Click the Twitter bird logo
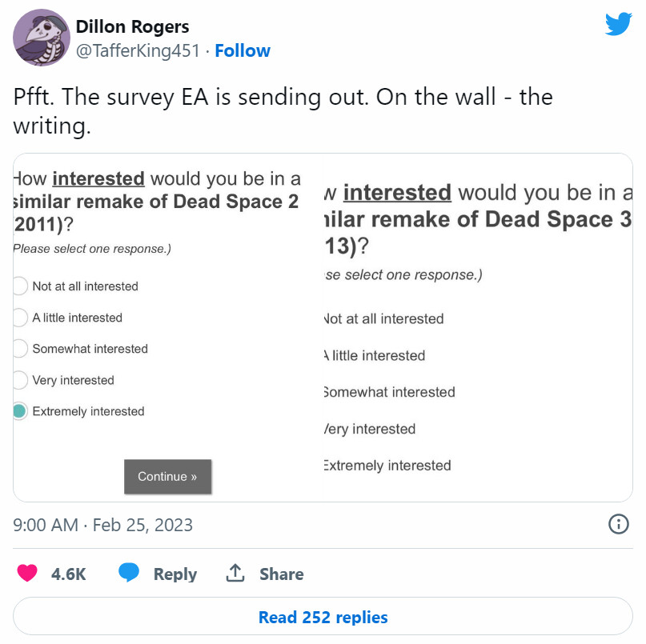This screenshot has width=646, height=644. [x=618, y=24]
